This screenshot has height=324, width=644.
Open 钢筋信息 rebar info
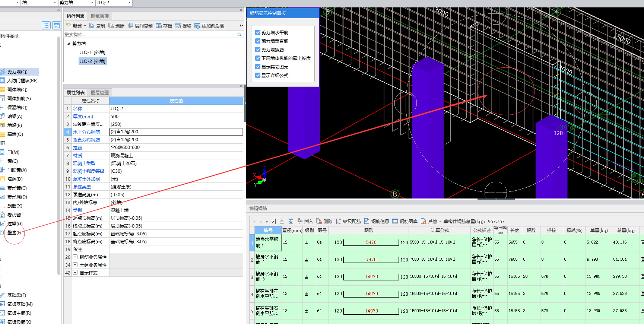tap(377, 221)
